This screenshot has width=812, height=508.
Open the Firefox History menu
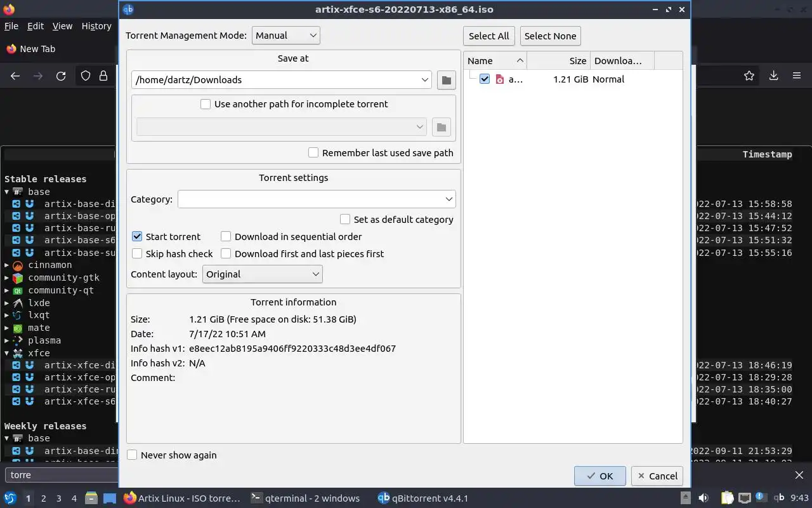[x=96, y=26]
